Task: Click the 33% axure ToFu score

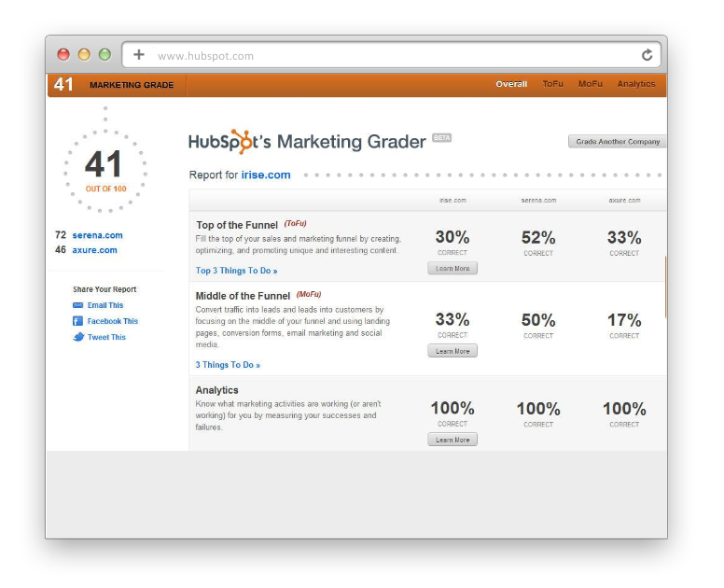Action: coord(624,237)
